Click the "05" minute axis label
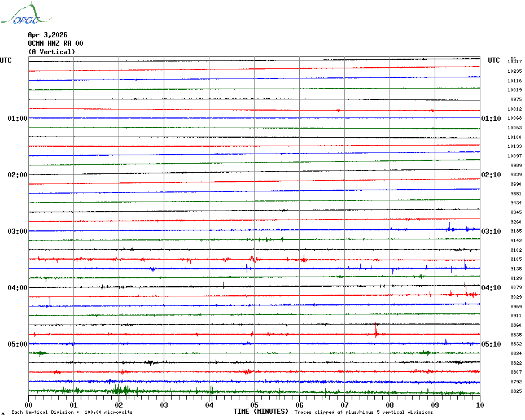Screen dimensions: 525x420 click(x=254, y=405)
